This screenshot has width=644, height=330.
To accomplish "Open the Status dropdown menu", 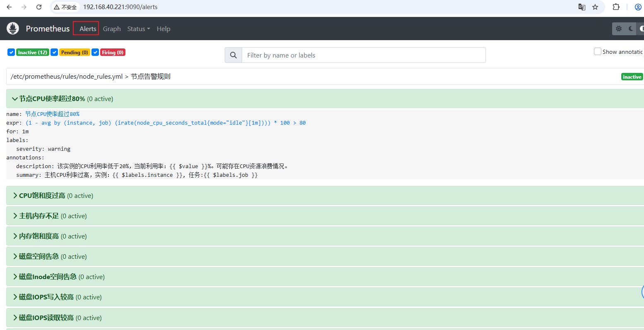I will [x=138, y=29].
